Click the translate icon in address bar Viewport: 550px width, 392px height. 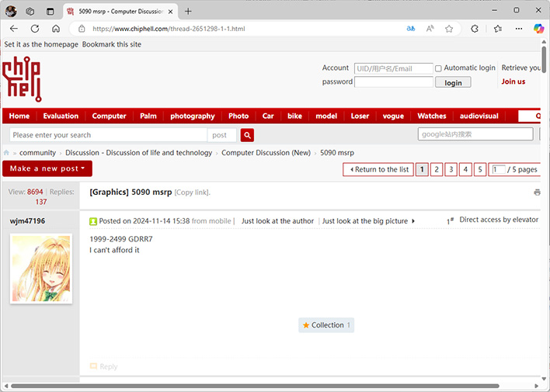click(x=411, y=29)
